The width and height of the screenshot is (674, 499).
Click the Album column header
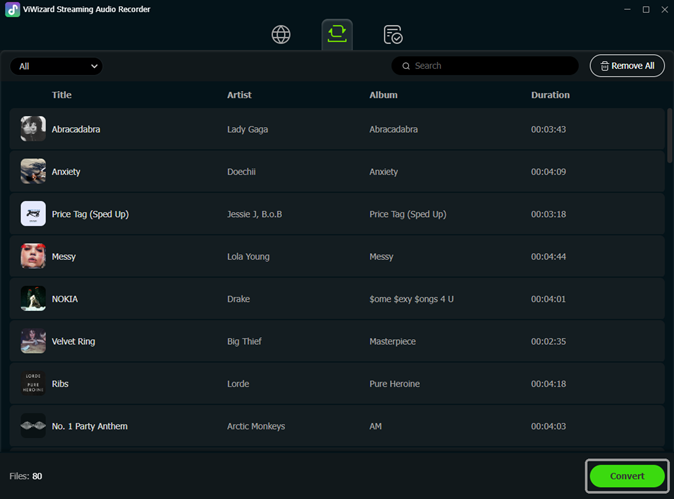(383, 95)
